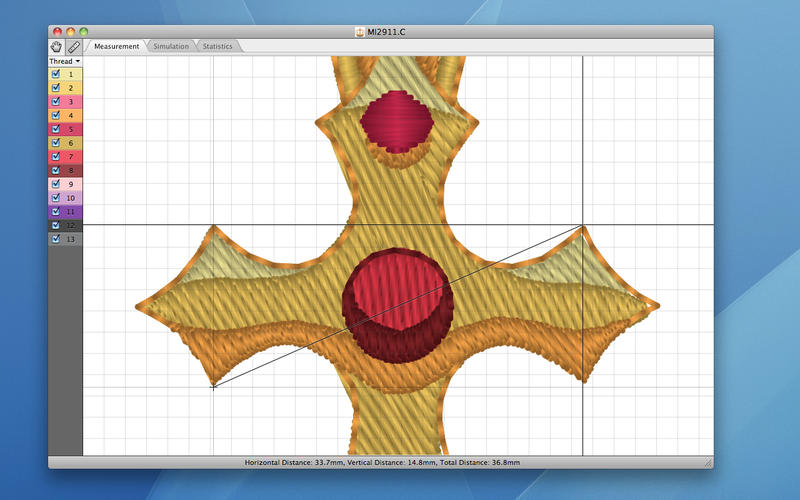Click the window resize grip corner
This screenshot has height=500, width=800.
point(708,463)
